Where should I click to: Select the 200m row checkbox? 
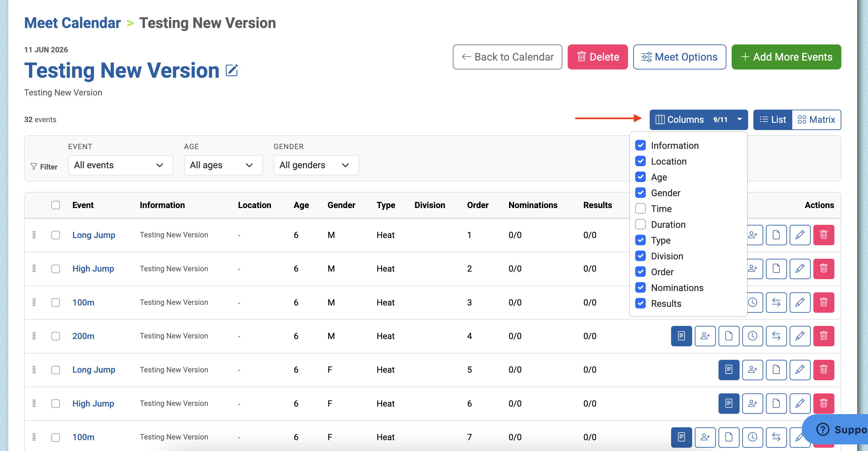click(56, 336)
